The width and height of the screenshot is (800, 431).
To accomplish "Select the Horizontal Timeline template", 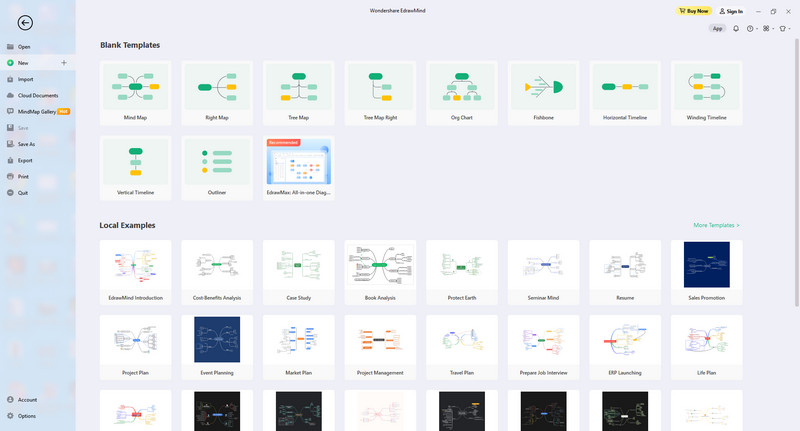I will 625,93.
